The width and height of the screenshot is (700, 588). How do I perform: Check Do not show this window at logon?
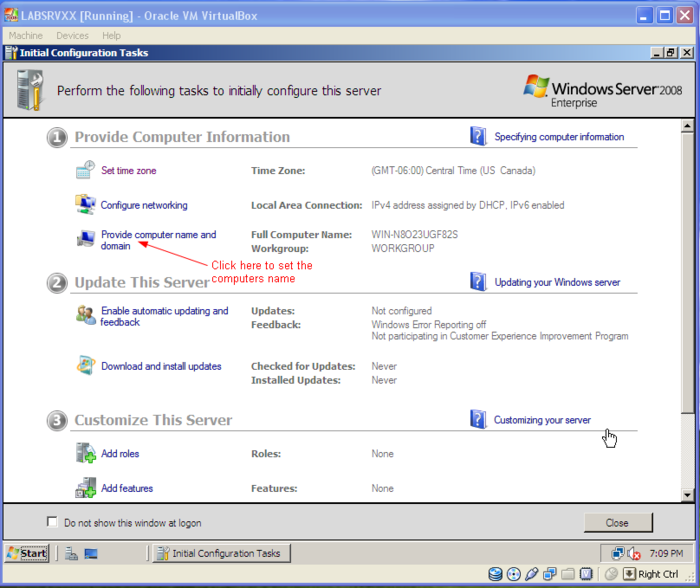click(x=52, y=522)
